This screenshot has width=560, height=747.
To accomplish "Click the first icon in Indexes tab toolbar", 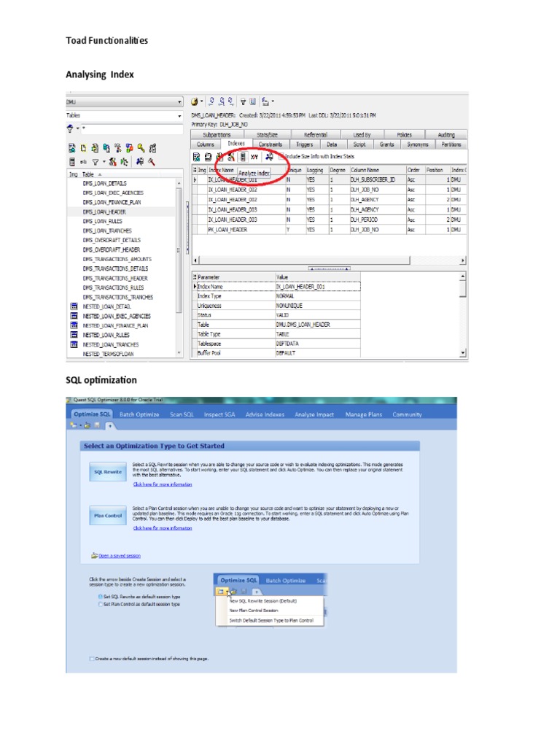I will click(196, 157).
